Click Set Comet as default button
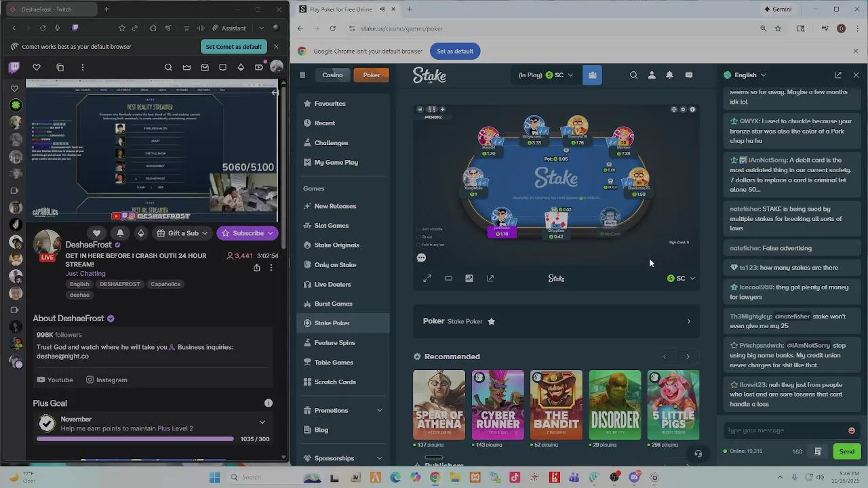This screenshot has width=868, height=488. tap(233, 47)
